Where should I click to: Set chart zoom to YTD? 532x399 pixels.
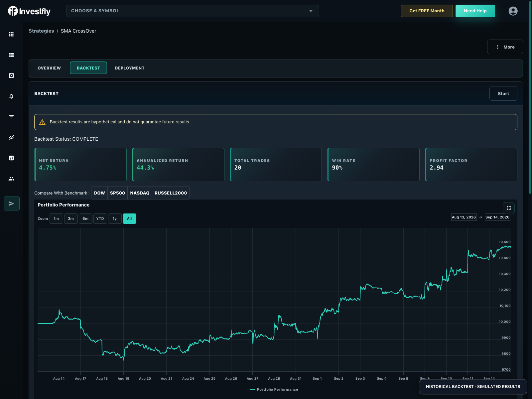pos(100,218)
